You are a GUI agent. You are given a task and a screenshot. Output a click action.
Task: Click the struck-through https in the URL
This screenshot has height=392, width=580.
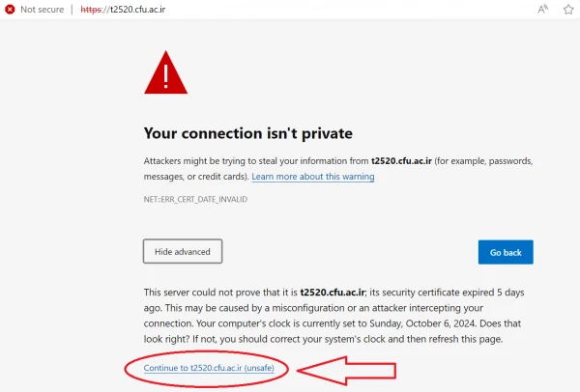click(96, 9)
